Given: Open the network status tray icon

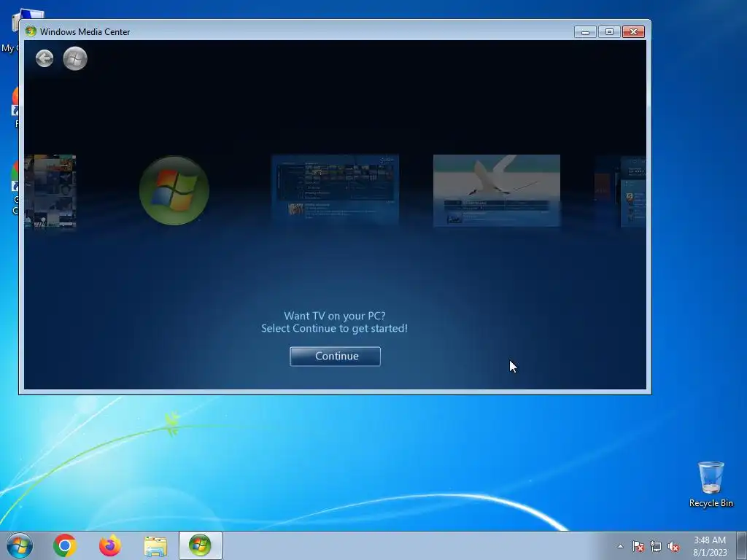Looking at the screenshot, I should pyautogui.click(x=656, y=546).
